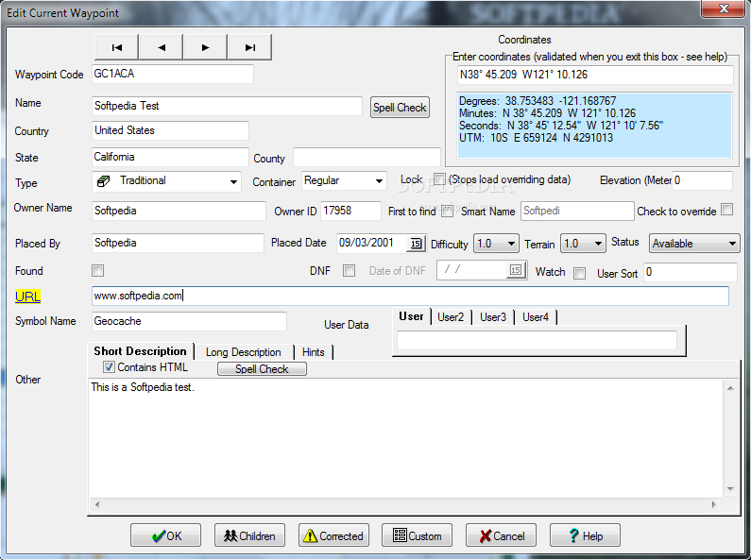Click the coordinates entry box
Image resolution: width=751 pixels, height=560 pixels.
click(595, 76)
